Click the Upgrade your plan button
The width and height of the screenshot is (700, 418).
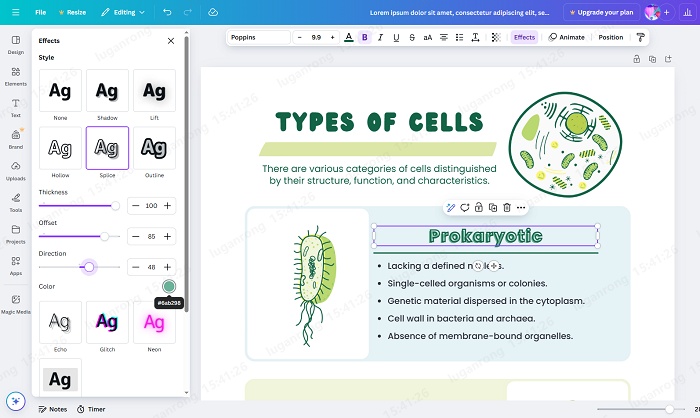click(x=602, y=12)
